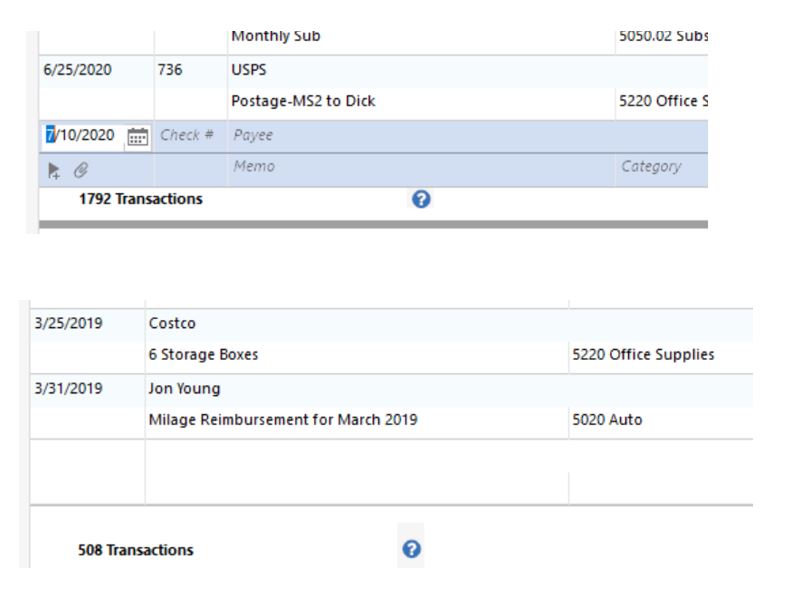Click memo 'Postage-MS2 to Dick'

pyautogui.click(x=303, y=102)
